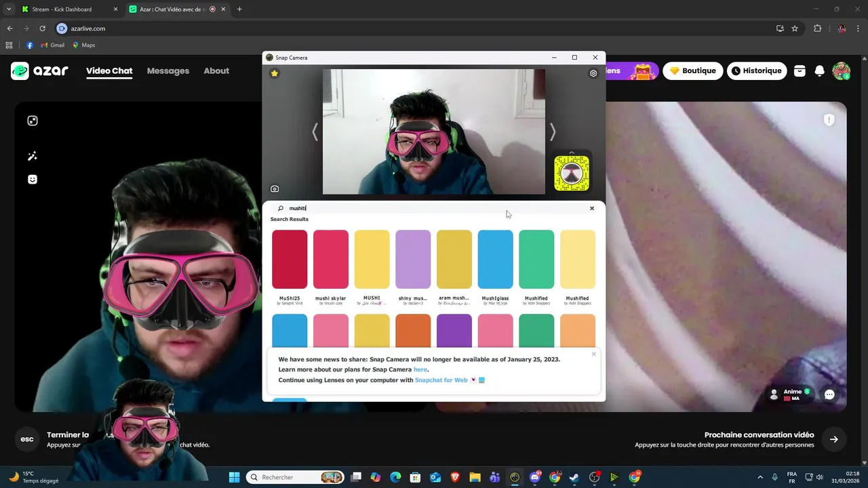
Task: Open Snap Camera settings gear
Action: point(593,73)
